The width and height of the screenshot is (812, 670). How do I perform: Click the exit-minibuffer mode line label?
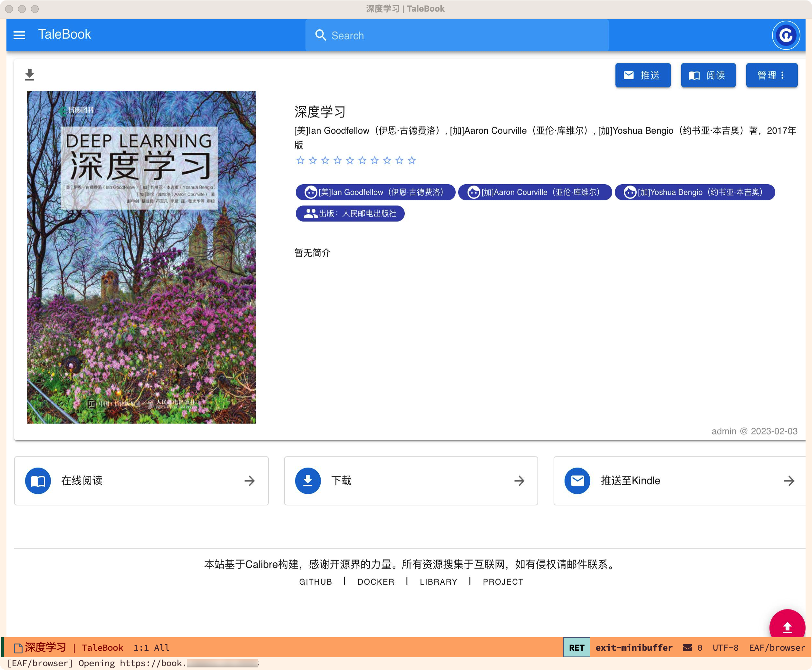tap(633, 648)
